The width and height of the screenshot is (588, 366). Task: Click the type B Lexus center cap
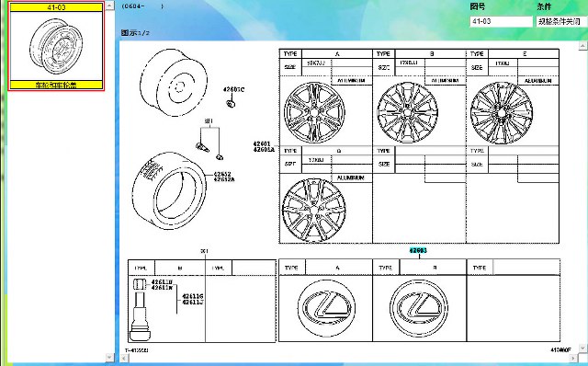pos(419,308)
